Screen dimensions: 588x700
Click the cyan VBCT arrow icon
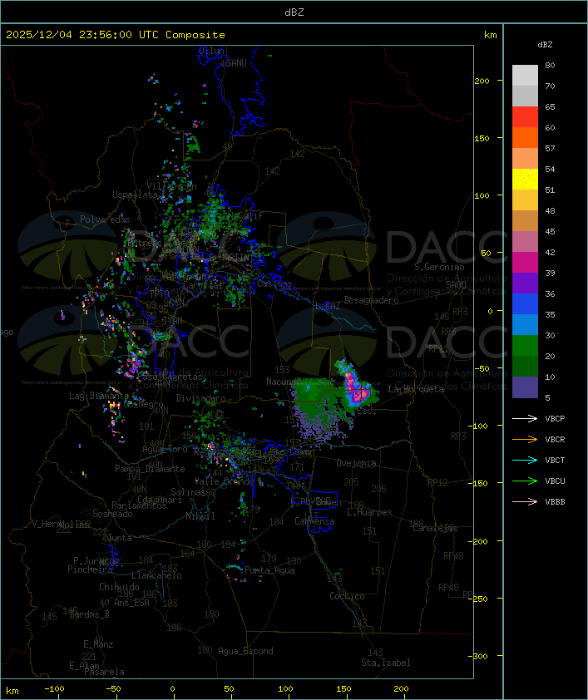pos(525,461)
